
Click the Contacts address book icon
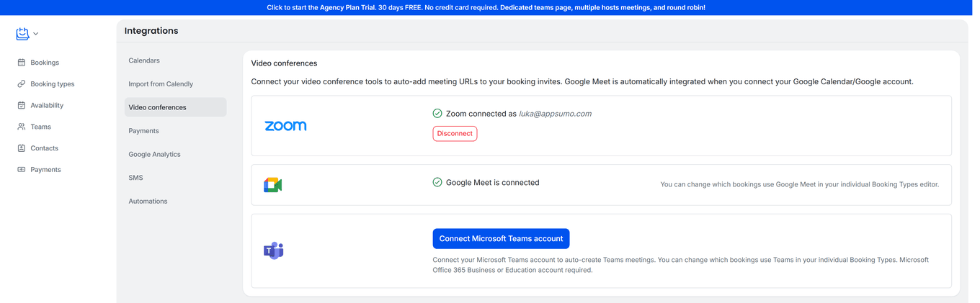click(x=22, y=148)
